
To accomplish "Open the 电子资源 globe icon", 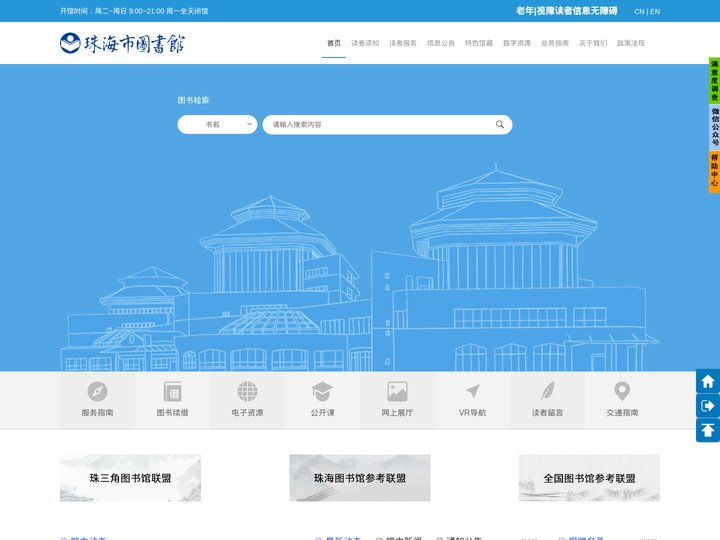I will click(x=248, y=392).
